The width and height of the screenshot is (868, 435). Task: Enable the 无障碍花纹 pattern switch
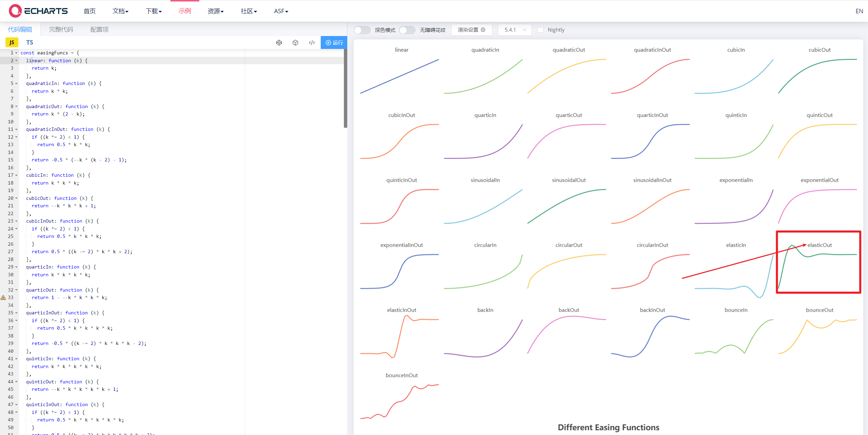click(x=407, y=30)
